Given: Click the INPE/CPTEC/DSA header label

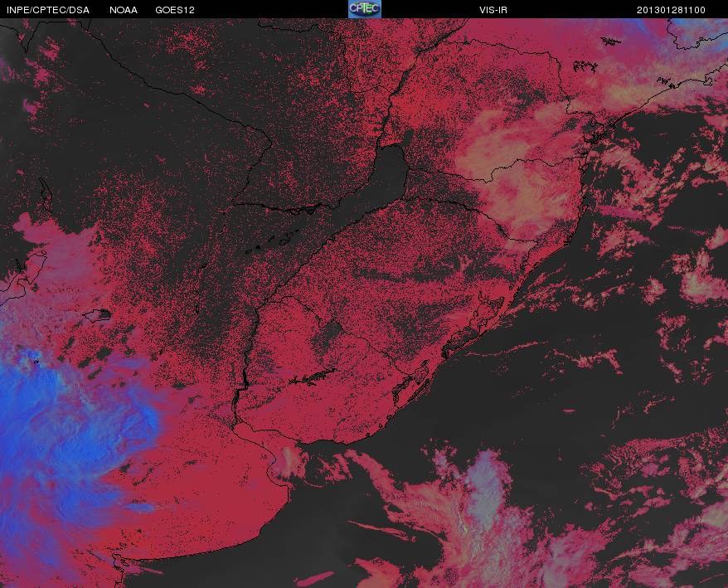Looking at the screenshot, I should [x=48, y=10].
